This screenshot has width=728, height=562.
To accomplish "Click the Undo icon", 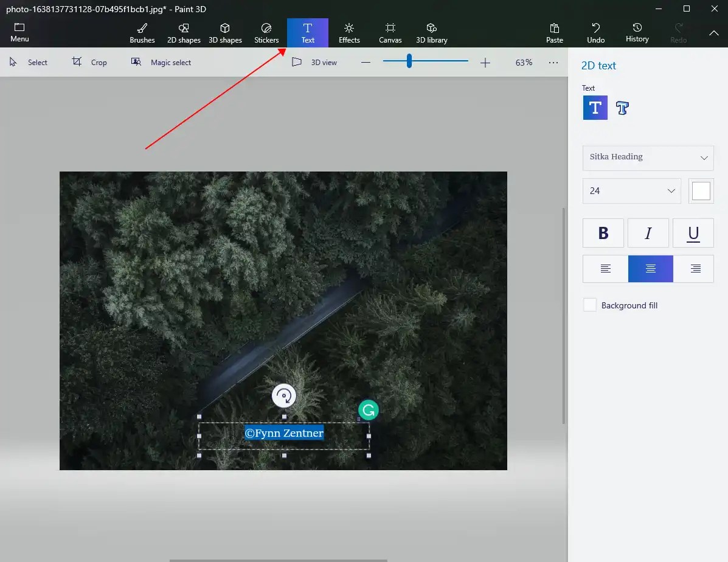I will [x=595, y=32].
